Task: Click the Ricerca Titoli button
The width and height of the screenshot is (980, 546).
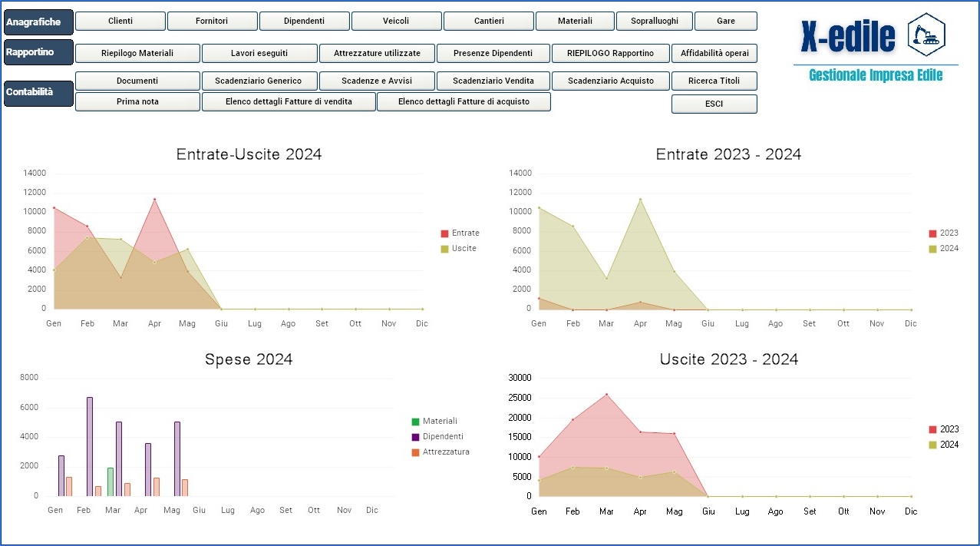Action: (x=714, y=81)
